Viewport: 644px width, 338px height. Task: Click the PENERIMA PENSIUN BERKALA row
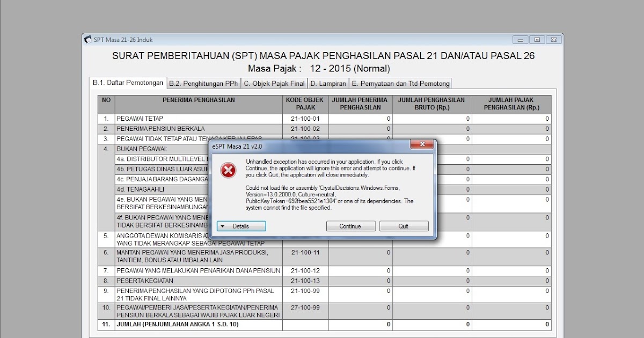324,129
